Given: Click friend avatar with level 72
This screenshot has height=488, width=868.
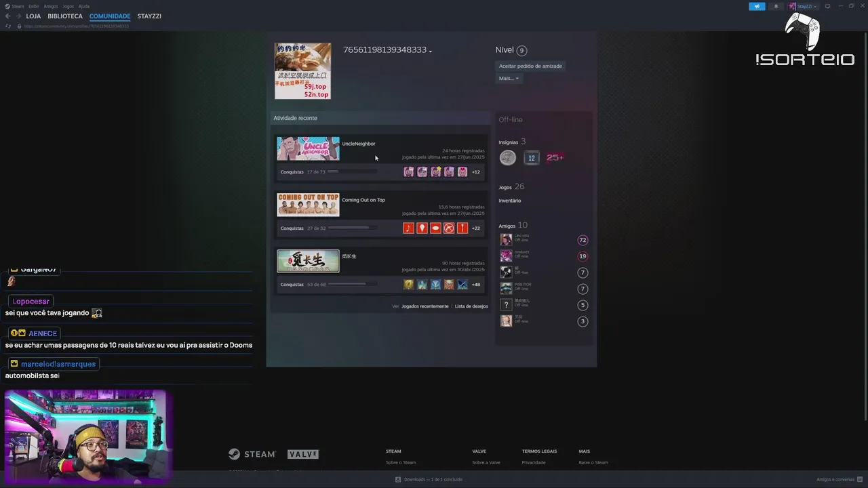Looking at the screenshot, I should (x=506, y=240).
